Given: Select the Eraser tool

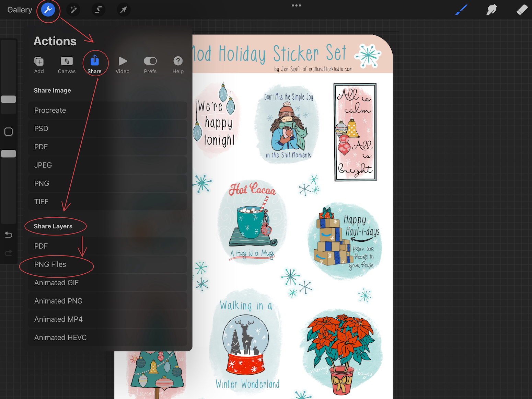Looking at the screenshot, I should (x=521, y=10).
